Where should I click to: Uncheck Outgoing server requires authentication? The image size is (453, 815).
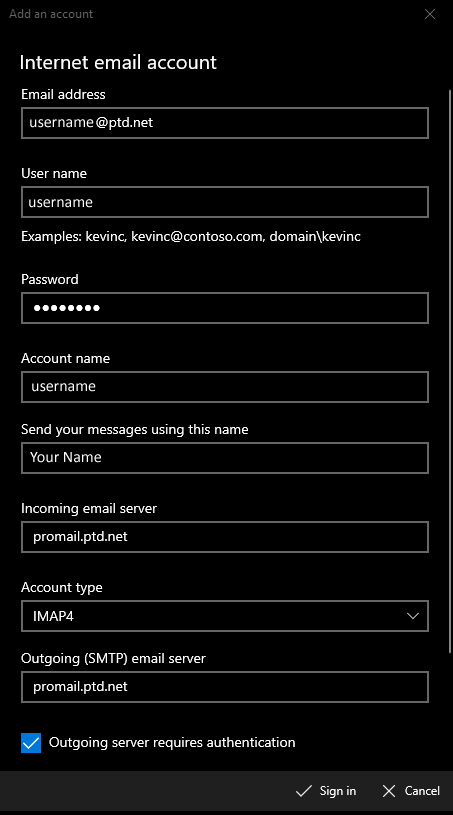pos(31,743)
